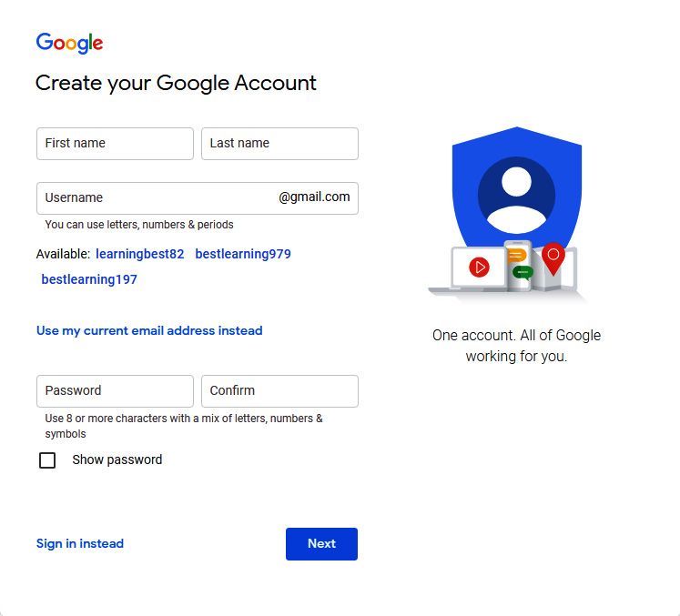This screenshot has width=680, height=616.
Task: Click the blue Next button
Action: (x=321, y=544)
